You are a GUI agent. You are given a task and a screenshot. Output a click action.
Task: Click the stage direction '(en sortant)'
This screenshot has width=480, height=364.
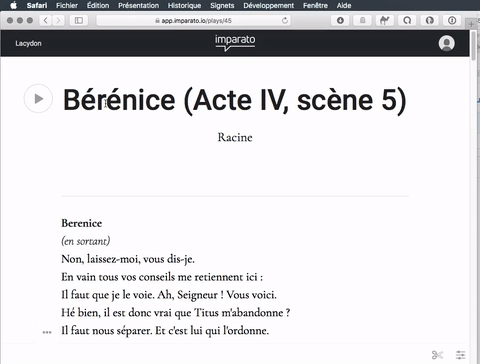click(x=86, y=241)
